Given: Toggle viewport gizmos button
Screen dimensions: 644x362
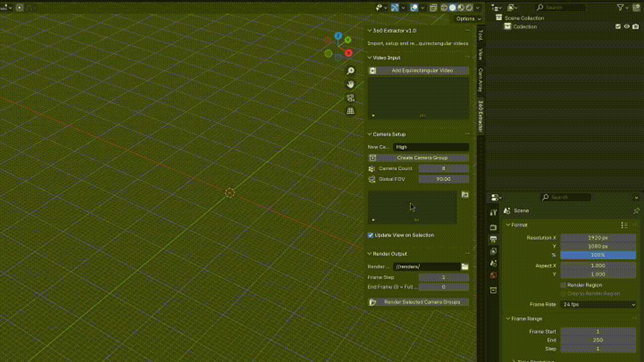Looking at the screenshot, I should pos(395,8).
